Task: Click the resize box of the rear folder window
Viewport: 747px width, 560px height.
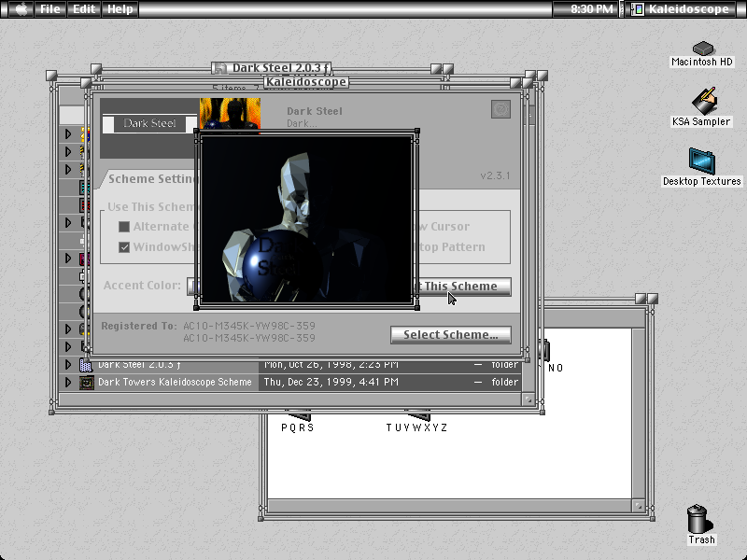Action: [639, 505]
